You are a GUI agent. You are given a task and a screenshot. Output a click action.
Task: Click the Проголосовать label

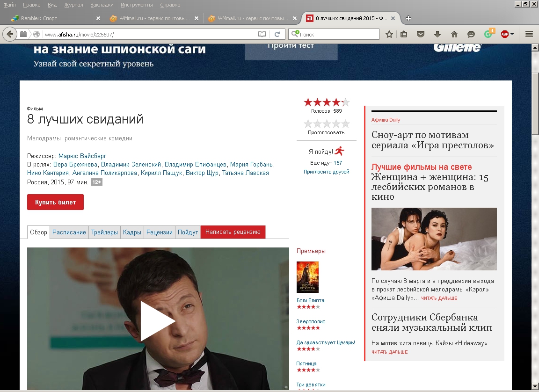click(x=326, y=132)
